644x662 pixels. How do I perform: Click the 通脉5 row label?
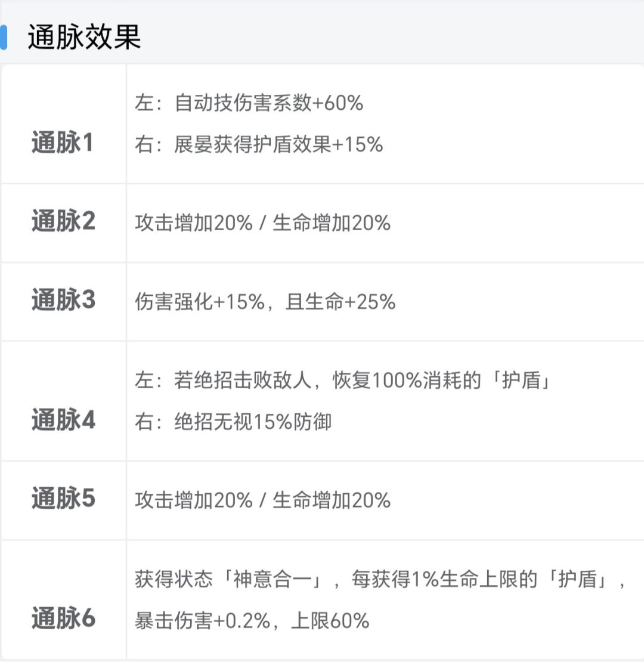(x=63, y=499)
